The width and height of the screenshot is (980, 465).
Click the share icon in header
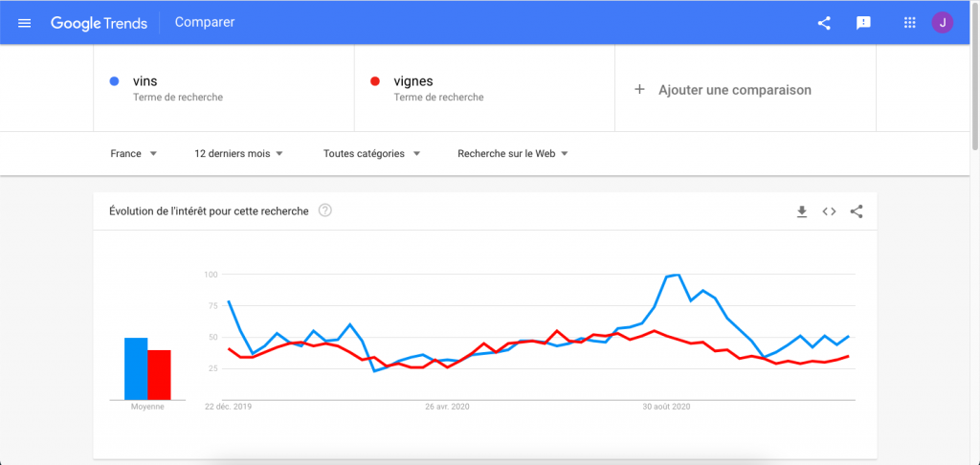824,23
